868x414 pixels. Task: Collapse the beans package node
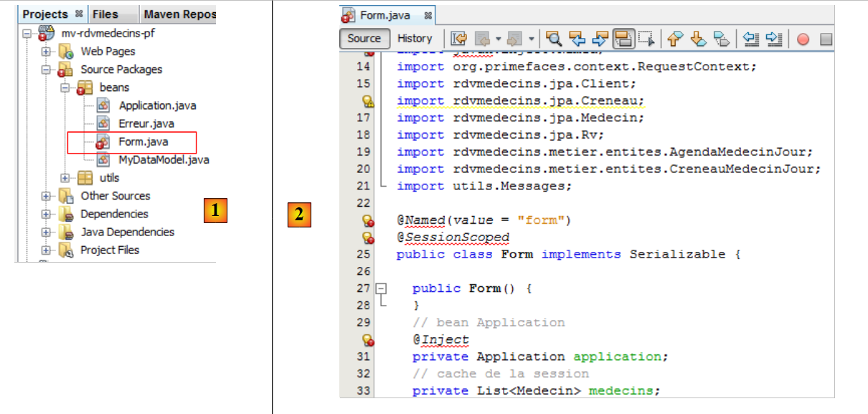tap(65, 88)
